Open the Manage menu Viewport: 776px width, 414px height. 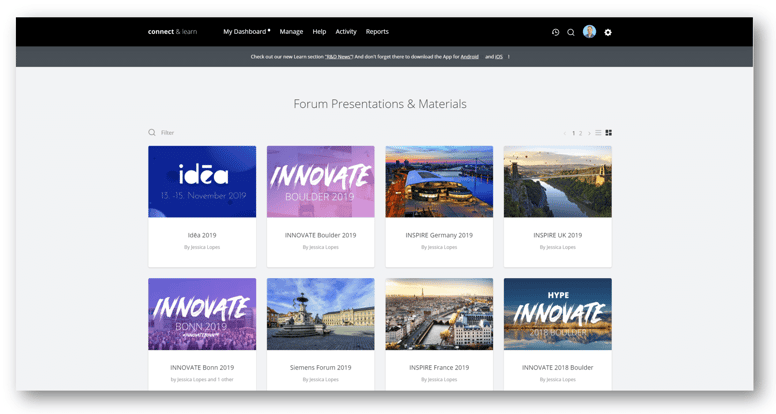[x=291, y=32]
